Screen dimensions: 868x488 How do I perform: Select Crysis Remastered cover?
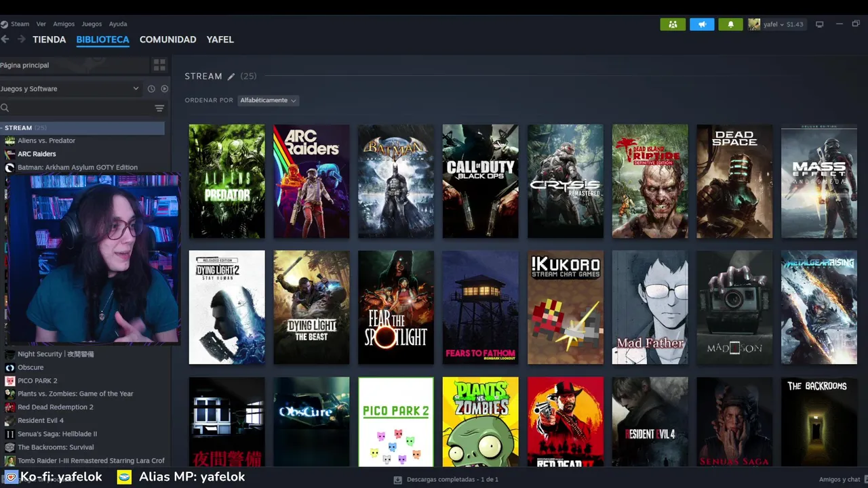565,181
